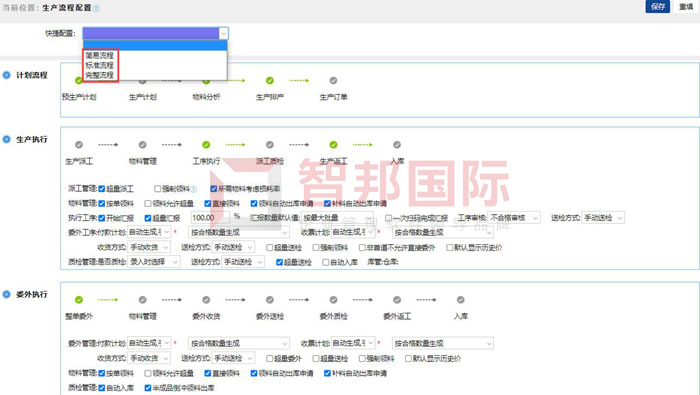Uncheck 补料自动出库申请 under 生产执行

coord(327,204)
